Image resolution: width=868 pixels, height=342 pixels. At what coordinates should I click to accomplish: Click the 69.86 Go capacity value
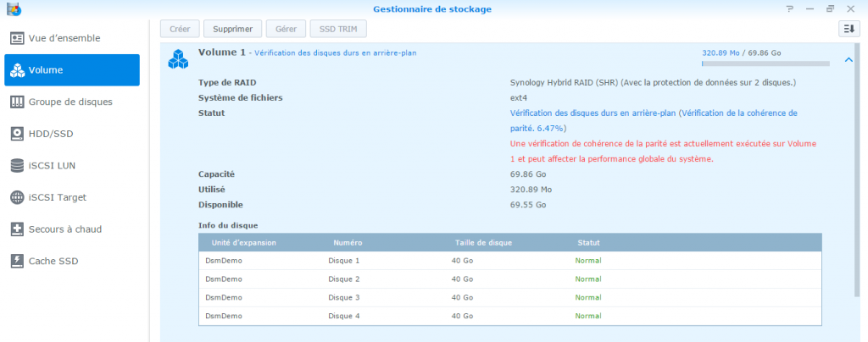tap(527, 174)
